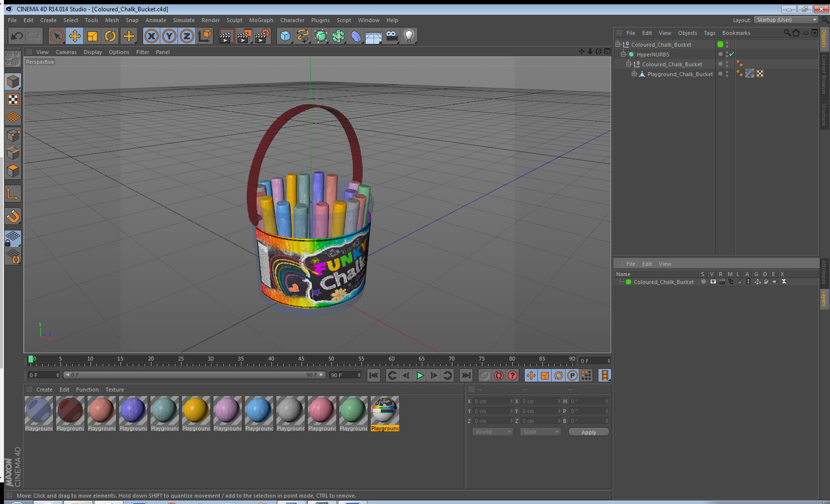
Task: Click Record Active Objects keyframe button
Action: click(485, 376)
